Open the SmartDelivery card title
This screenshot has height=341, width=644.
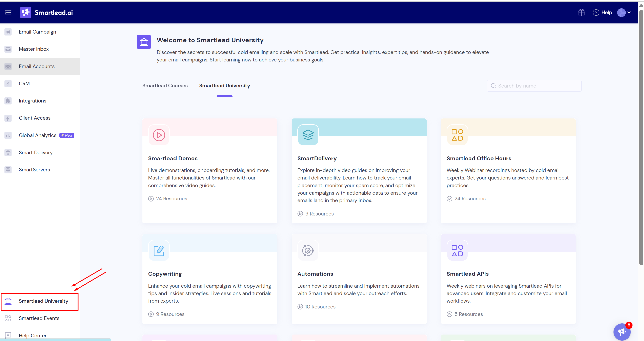click(x=317, y=158)
